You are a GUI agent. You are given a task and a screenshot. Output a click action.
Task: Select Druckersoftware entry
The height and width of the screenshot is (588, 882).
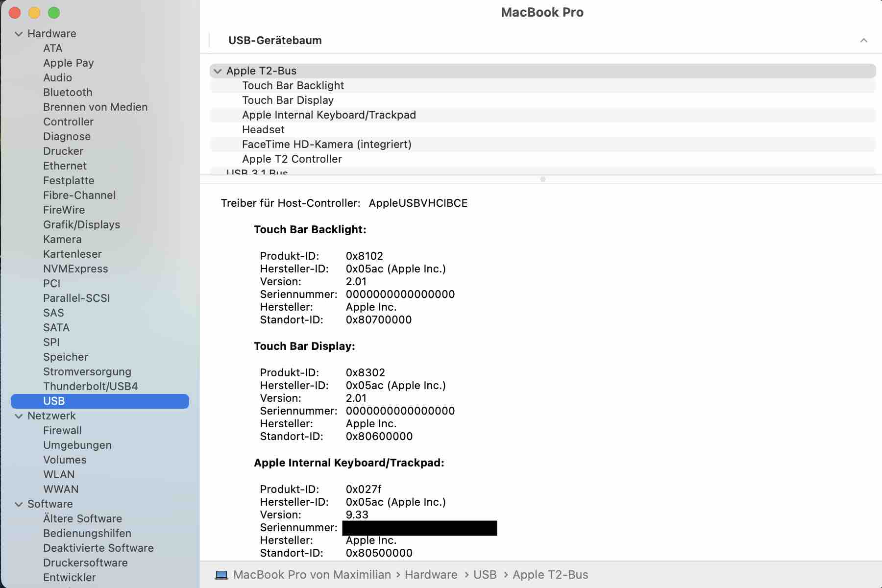(x=85, y=563)
